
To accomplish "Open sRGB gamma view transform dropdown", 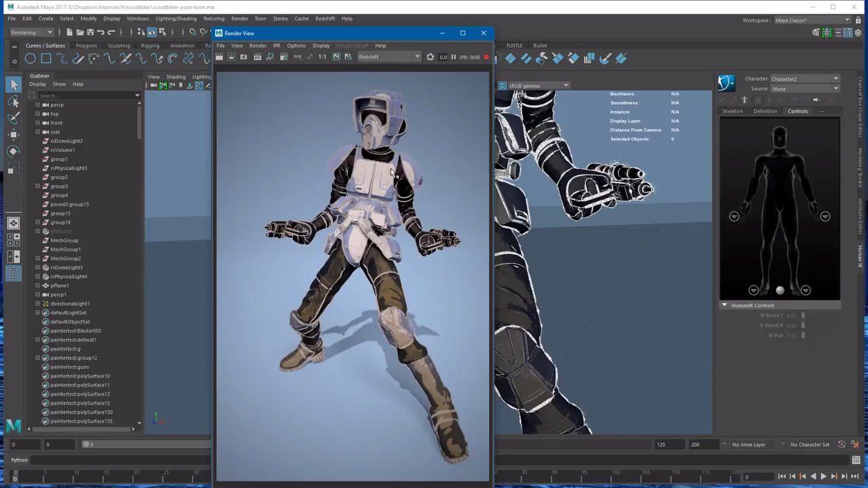I will 538,86.
